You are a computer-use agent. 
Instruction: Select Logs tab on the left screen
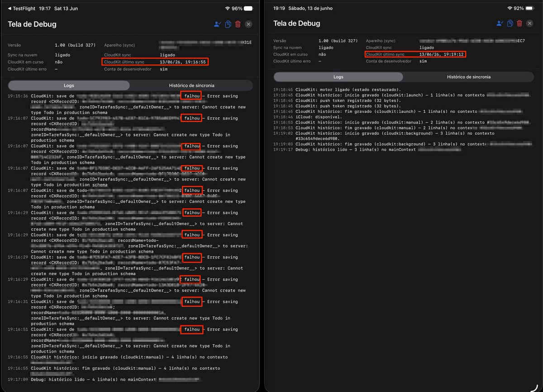click(x=69, y=86)
